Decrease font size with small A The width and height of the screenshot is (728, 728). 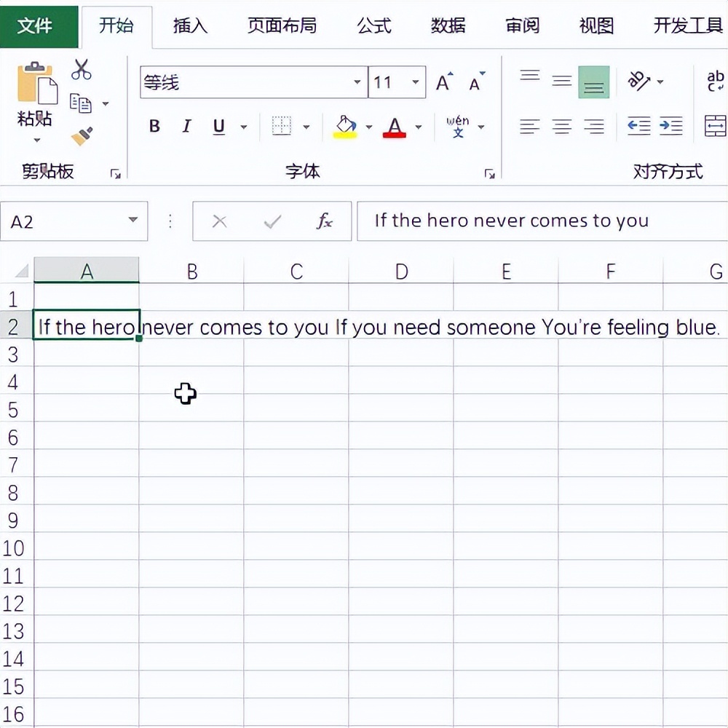coord(476,82)
